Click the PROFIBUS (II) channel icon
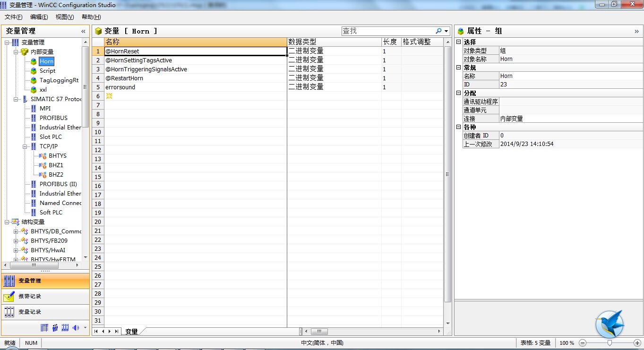Screen dimensions: 644x350 [x=34, y=184]
